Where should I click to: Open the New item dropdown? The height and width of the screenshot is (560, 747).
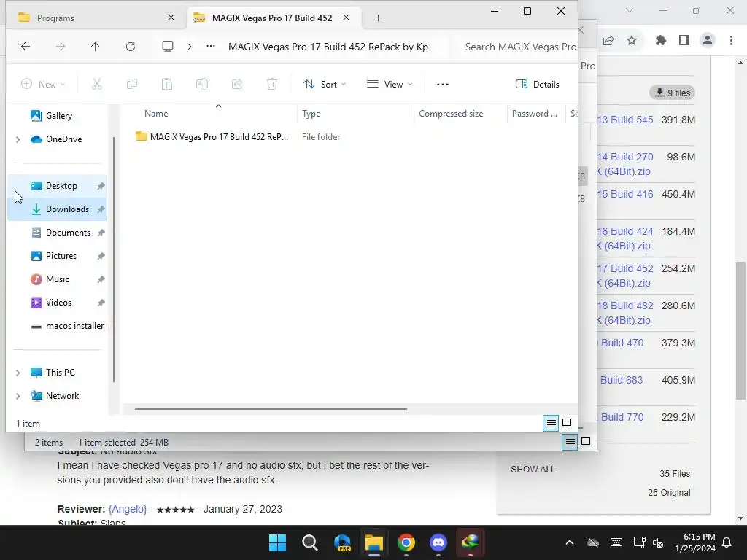43,85
